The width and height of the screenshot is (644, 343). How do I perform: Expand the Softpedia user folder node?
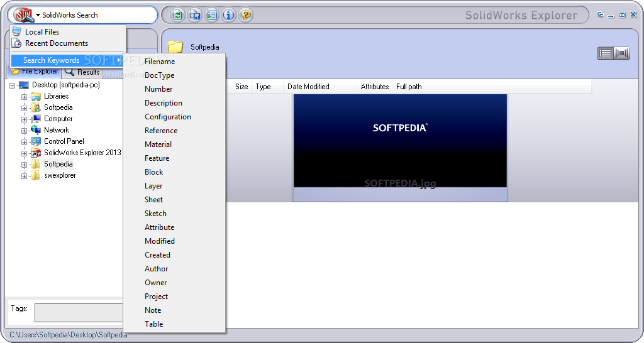(x=25, y=108)
